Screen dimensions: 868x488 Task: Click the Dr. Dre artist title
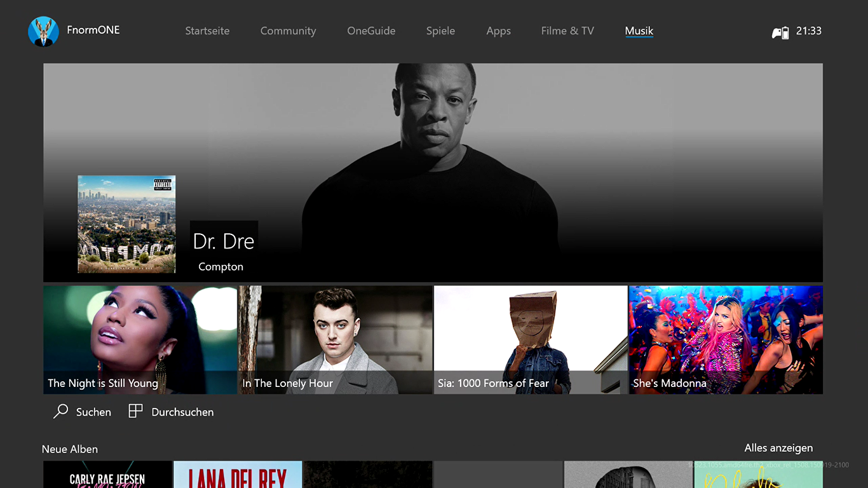[x=224, y=241]
